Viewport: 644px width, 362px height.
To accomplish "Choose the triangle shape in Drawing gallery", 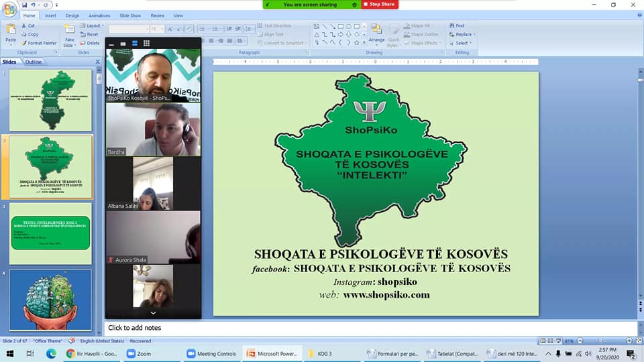I will 317,34.
